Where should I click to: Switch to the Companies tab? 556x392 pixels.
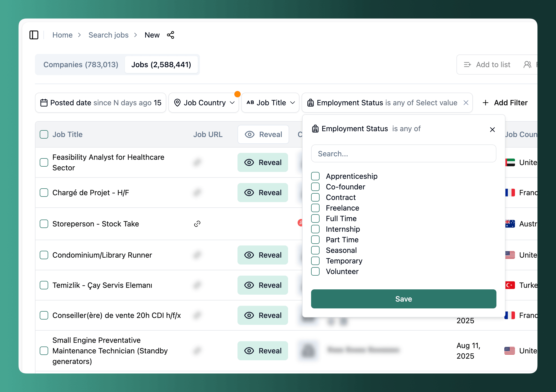pyautogui.click(x=81, y=65)
